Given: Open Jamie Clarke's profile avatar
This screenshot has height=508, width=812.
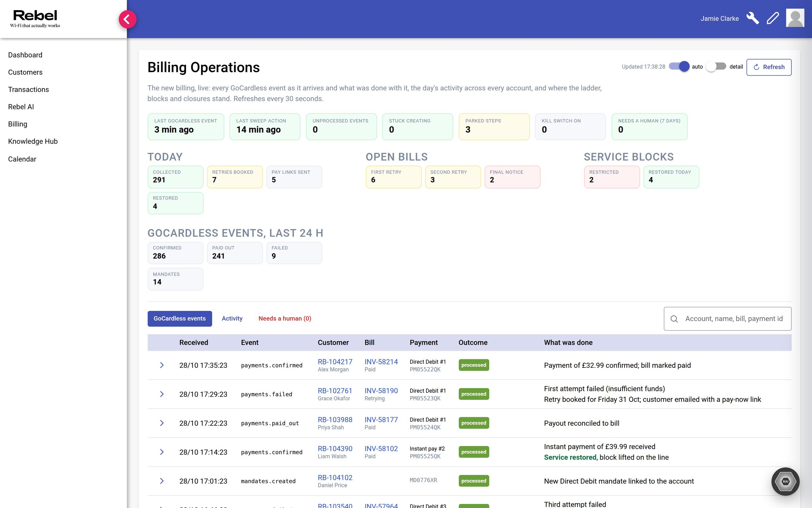Looking at the screenshot, I should (795, 18).
